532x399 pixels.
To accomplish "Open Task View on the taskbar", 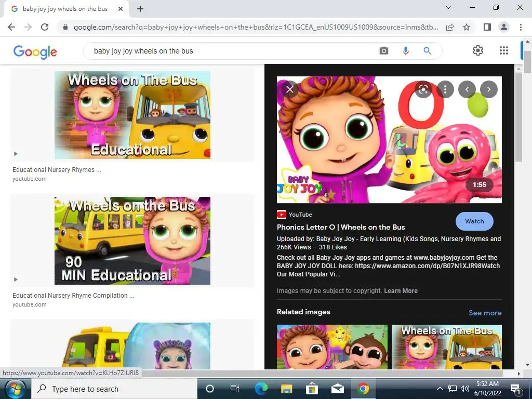I will point(235,389).
